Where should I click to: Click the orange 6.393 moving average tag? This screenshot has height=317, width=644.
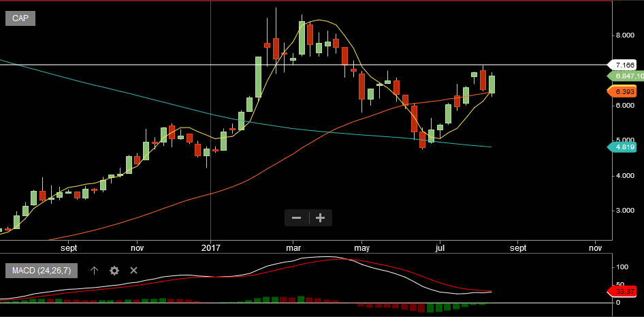[x=622, y=91]
